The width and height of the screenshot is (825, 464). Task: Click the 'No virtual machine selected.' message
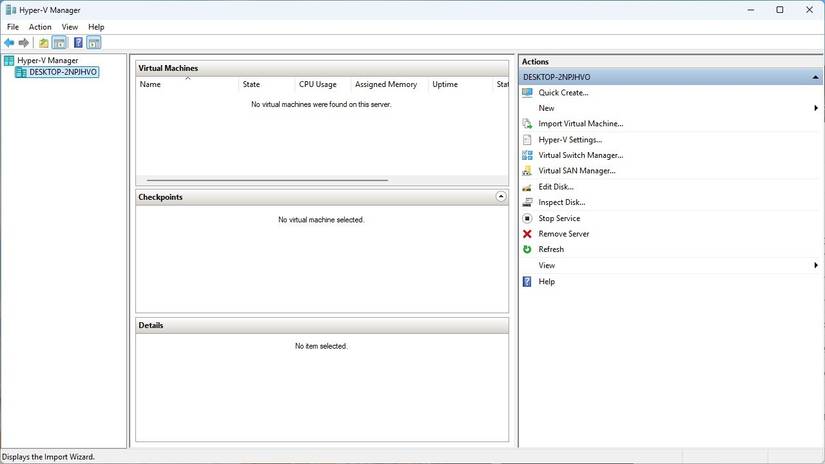tap(321, 219)
